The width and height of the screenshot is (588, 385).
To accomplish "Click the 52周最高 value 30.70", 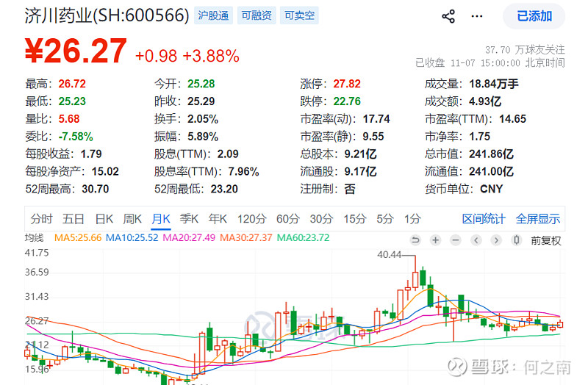I will click(96, 189).
